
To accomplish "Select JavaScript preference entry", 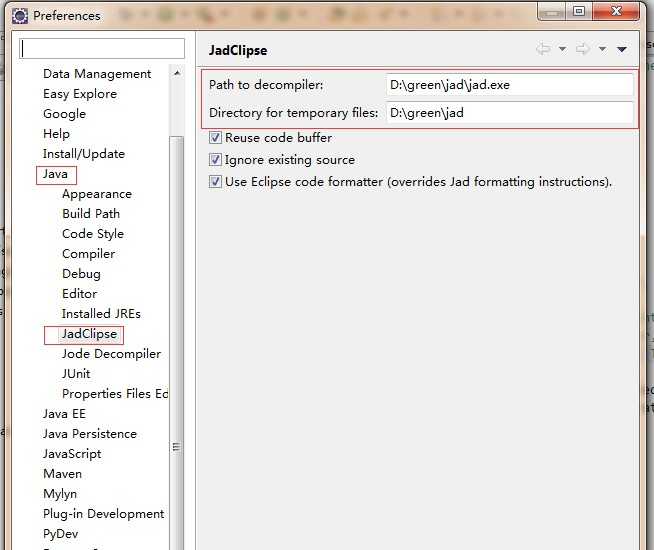I will [72, 454].
